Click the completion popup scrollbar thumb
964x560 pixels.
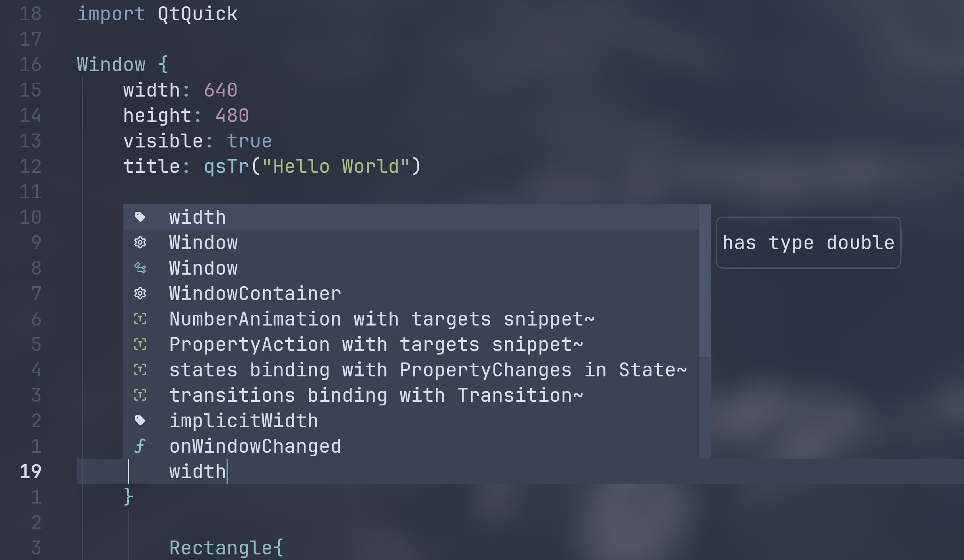[705, 281]
